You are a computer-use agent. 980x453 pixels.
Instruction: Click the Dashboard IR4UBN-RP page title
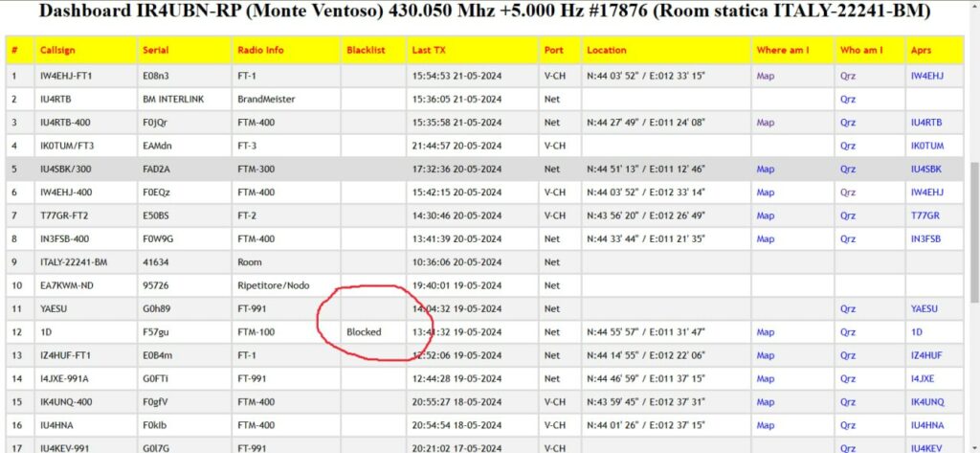(x=484, y=11)
